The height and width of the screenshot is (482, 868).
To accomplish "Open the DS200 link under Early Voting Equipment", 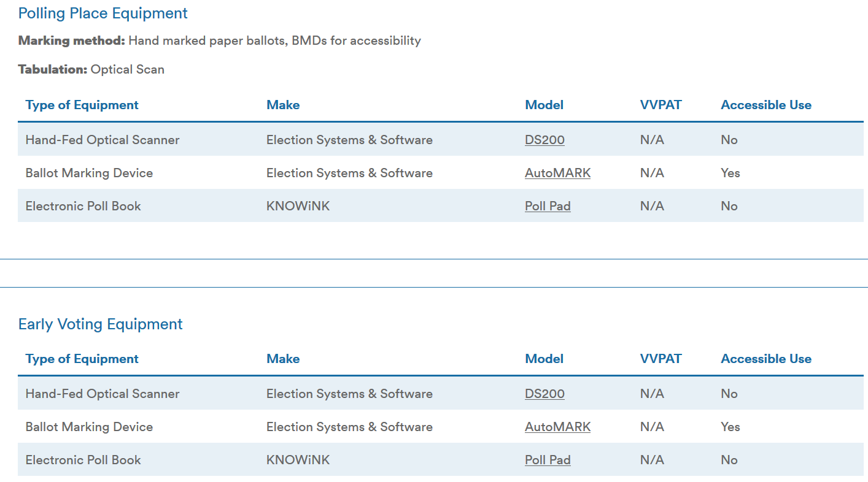I will 544,394.
